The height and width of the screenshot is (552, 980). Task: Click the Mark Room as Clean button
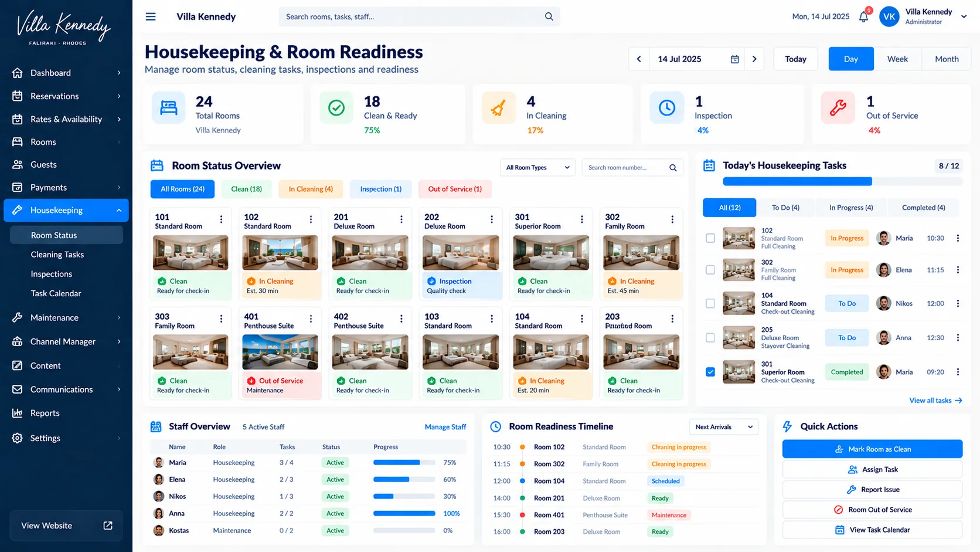click(872, 449)
